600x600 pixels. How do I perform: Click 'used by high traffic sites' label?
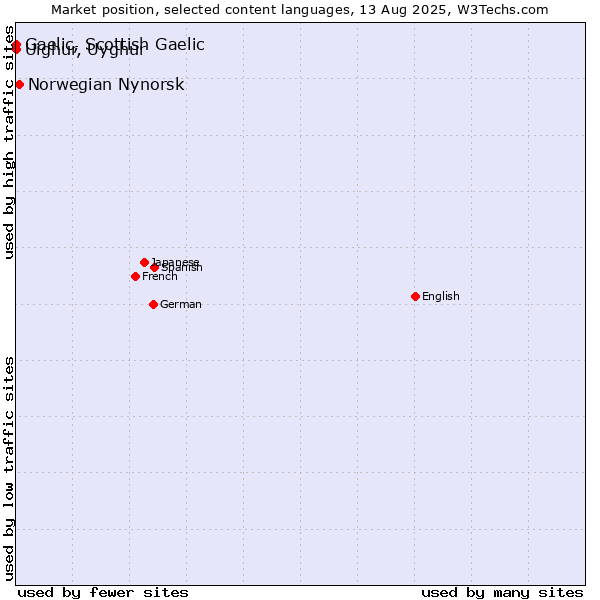pyautogui.click(x=9, y=142)
